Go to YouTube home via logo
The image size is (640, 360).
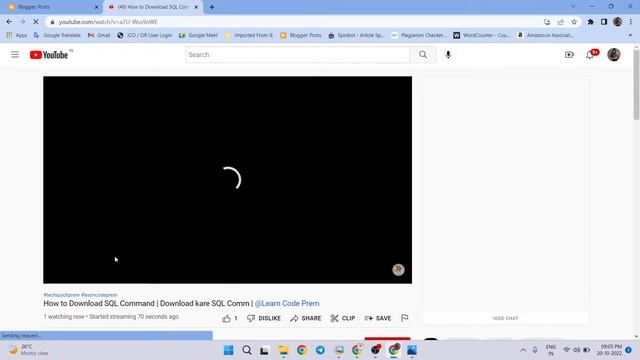click(x=49, y=55)
